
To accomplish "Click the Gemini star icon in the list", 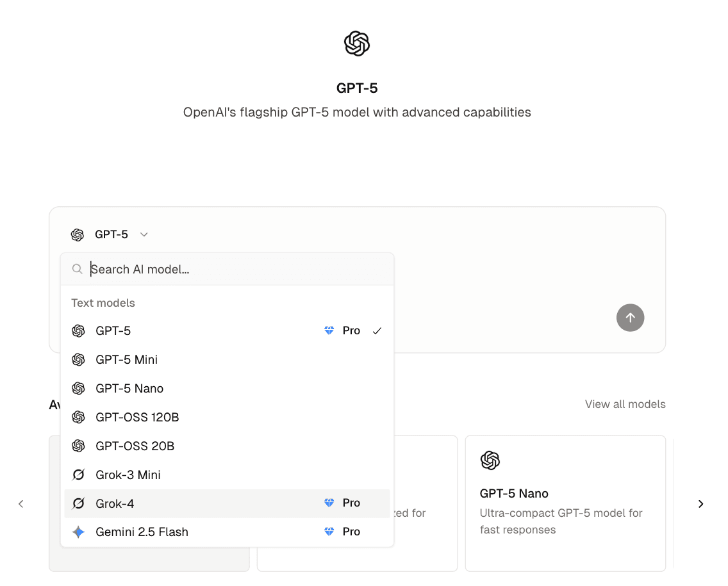I will 78,532.
